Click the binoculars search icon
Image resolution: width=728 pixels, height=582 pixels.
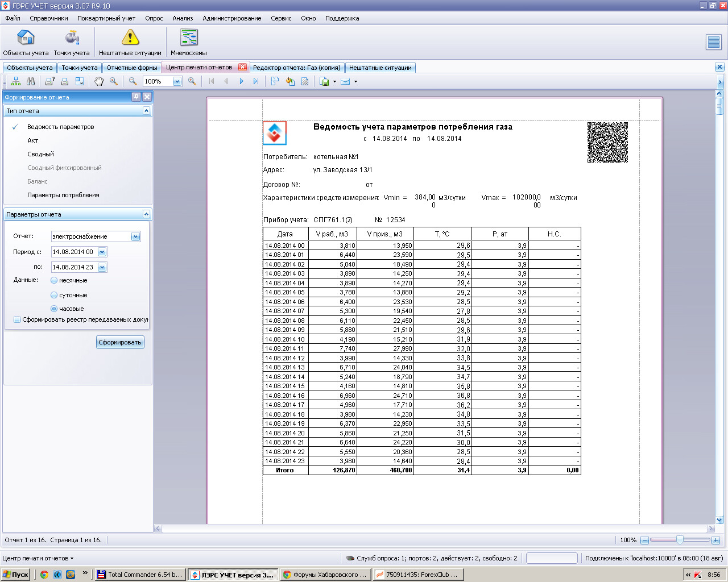(x=31, y=81)
